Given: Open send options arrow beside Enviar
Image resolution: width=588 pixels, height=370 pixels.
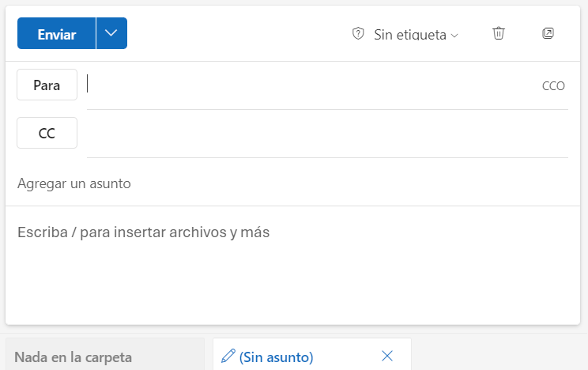Looking at the screenshot, I should pos(111,34).
